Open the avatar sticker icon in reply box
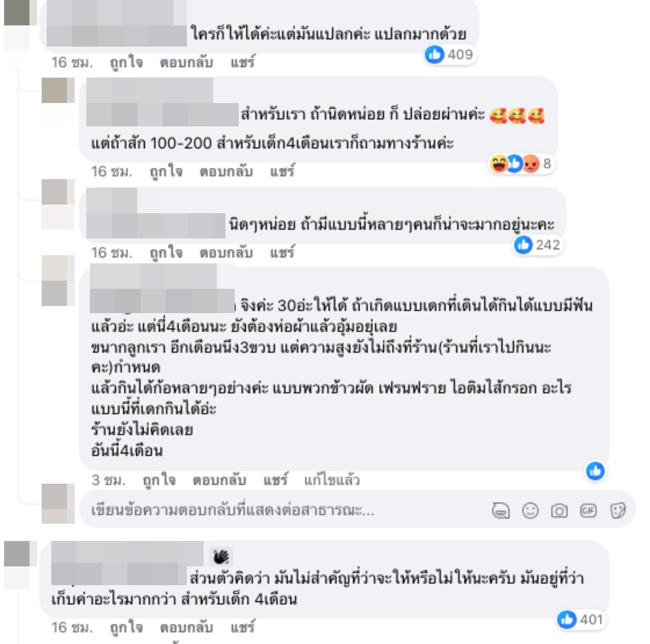This screenshot has width=650, height=644. pyautogui.click(x=501, y=511)
